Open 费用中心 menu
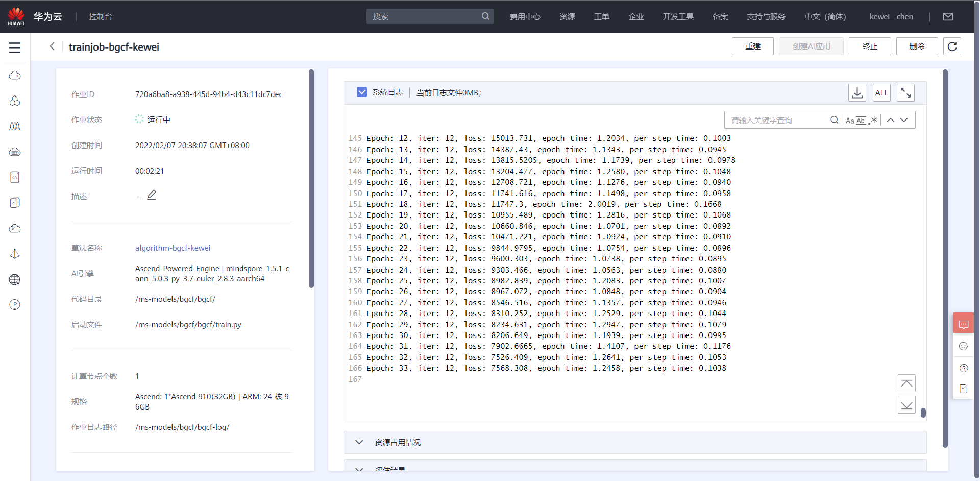980x481 pixels. 525,16
